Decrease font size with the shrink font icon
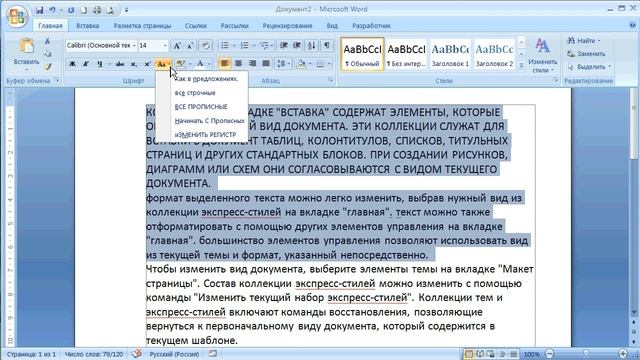Screen dimensions: 640x360 pyautogui.click(x=190, y=46)
